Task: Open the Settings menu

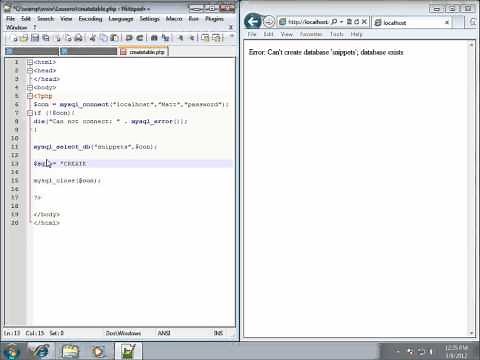Action: tap(149, 19)
